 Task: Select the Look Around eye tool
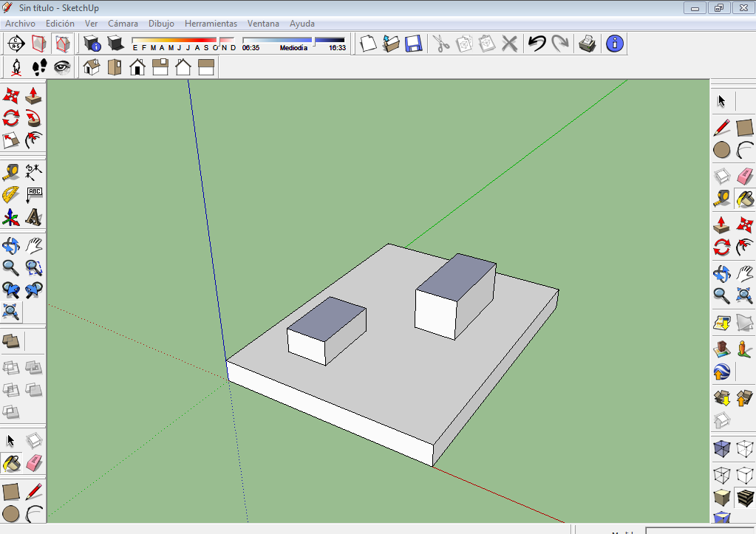point(62,67)
